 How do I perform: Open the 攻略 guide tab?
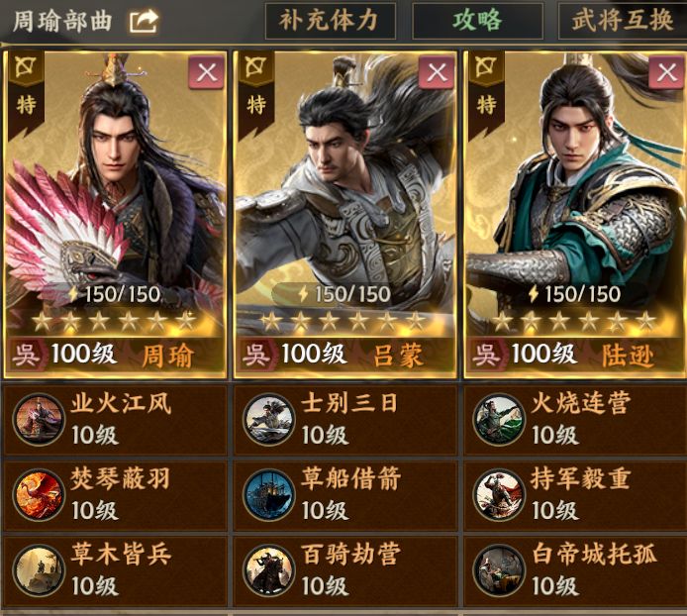(477, 20)
